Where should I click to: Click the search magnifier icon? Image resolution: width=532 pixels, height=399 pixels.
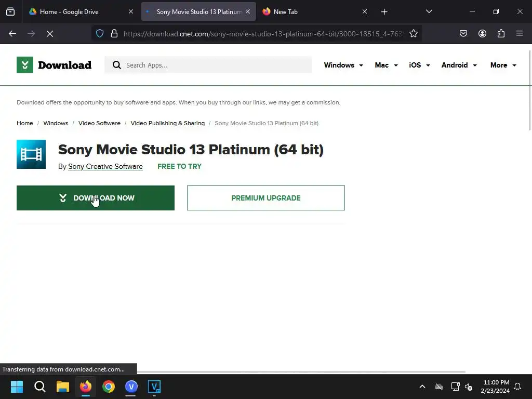tap(117, 65)
